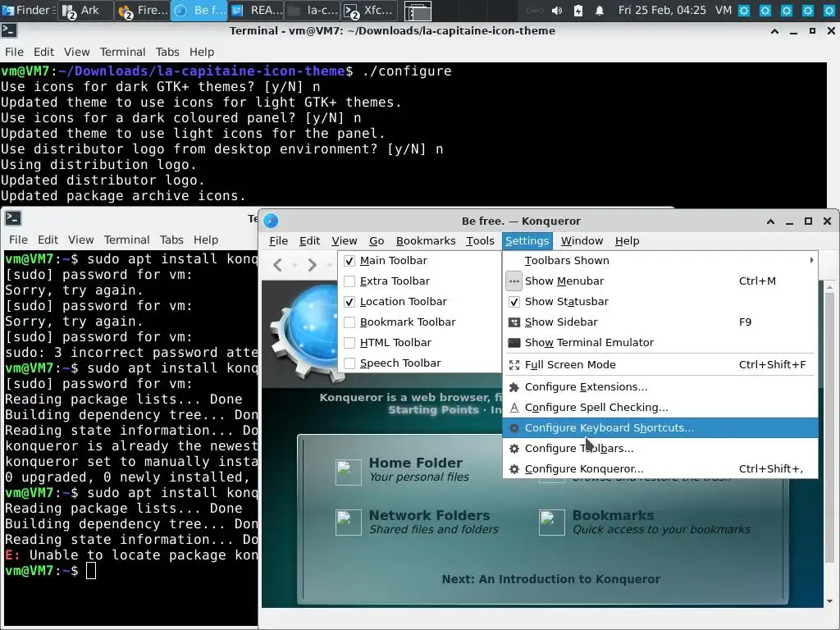Open the Bookmarks start page link
840x630 pixels.
pyautogui.click(x=613, y=515)
